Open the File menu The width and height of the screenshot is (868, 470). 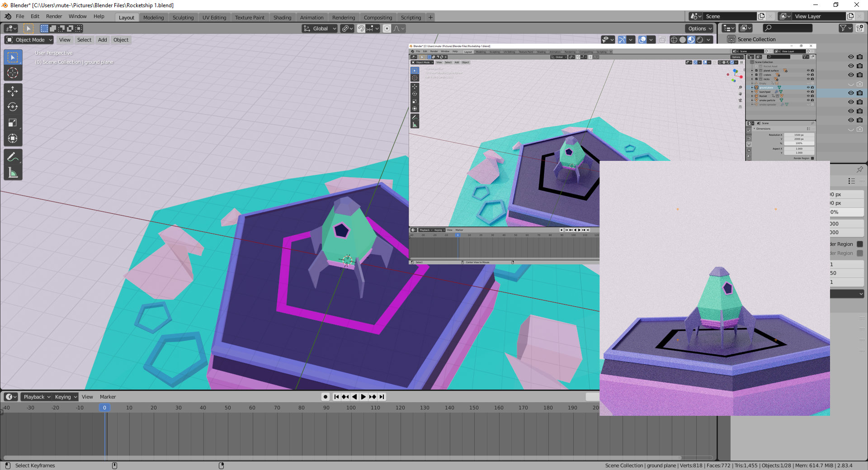(20, 16)
